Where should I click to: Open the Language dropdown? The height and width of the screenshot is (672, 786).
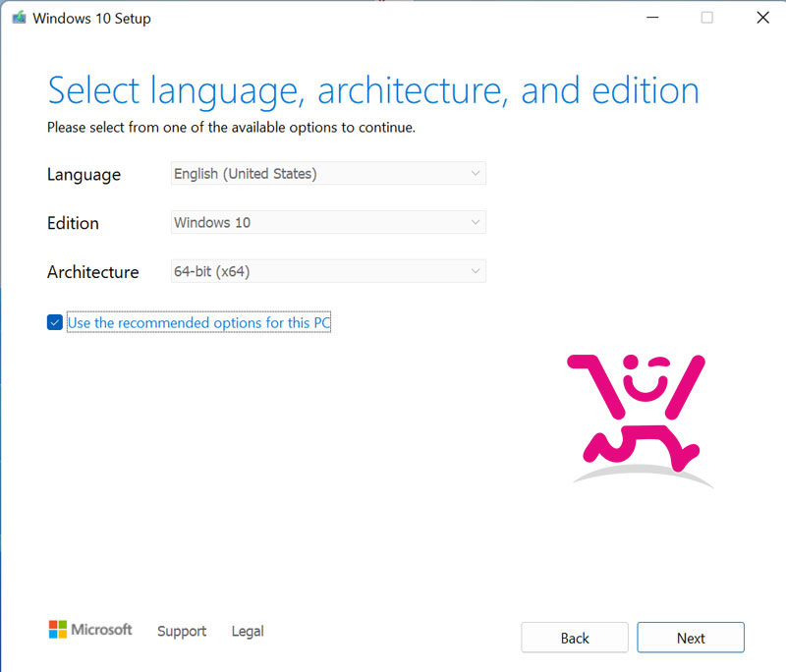click(328, 173)
